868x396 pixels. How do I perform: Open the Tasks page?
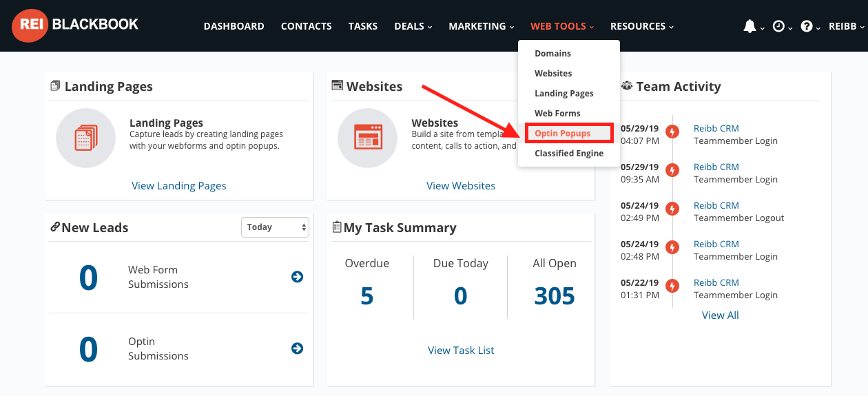(363, 26)
